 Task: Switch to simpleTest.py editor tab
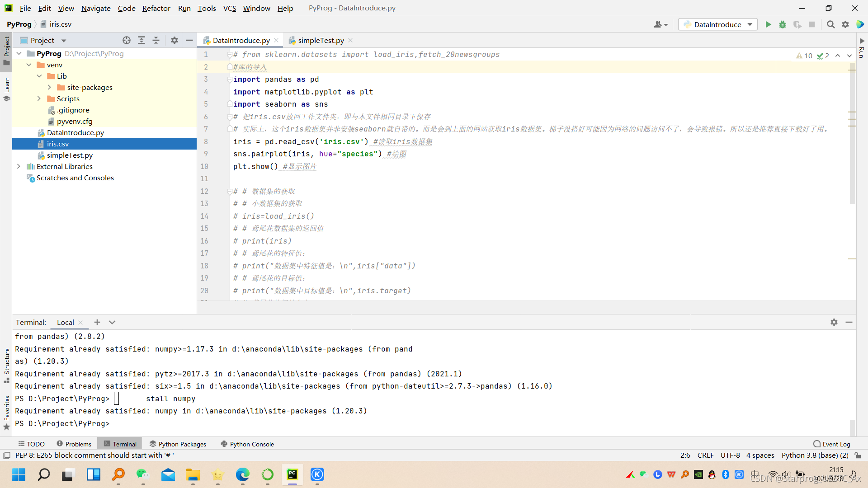point(321,40)
